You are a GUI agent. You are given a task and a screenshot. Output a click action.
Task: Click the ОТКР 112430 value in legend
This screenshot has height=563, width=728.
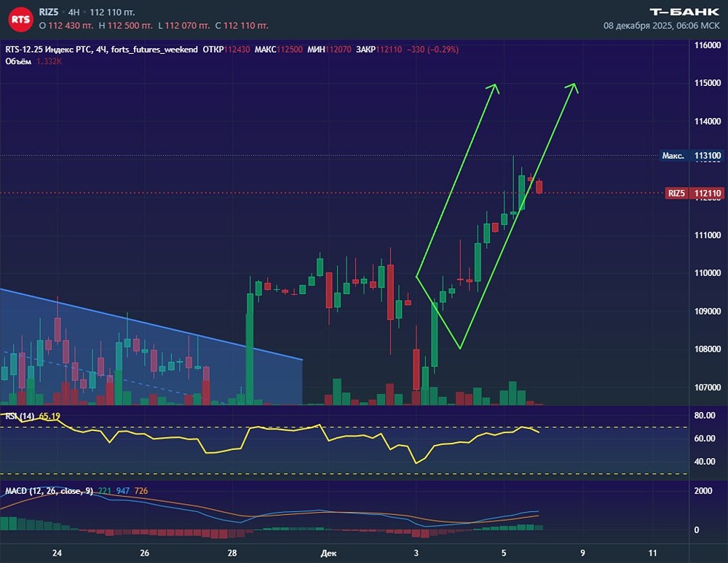pyautogui.click(x=226, y=50)
